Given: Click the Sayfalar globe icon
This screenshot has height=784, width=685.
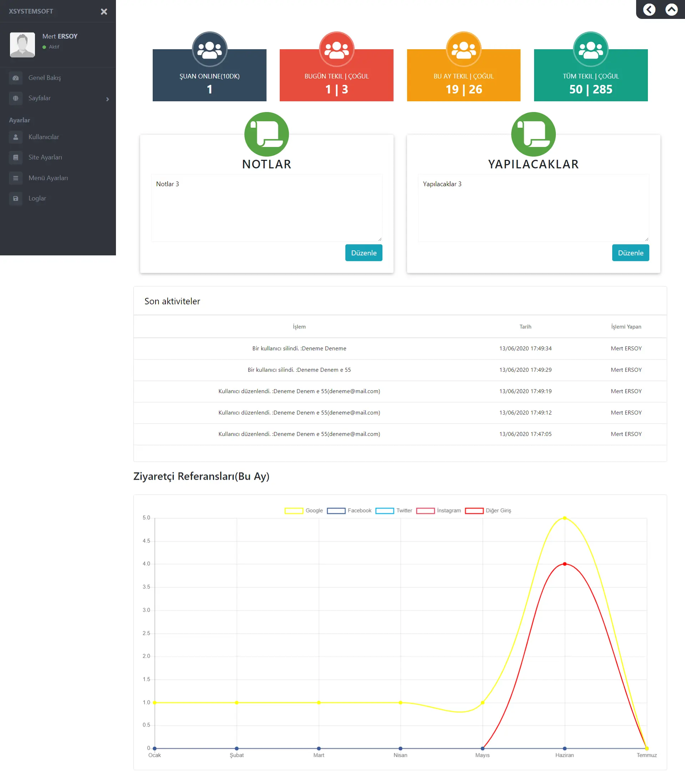Looking at the screenshot, I should [x=16, y=98].
